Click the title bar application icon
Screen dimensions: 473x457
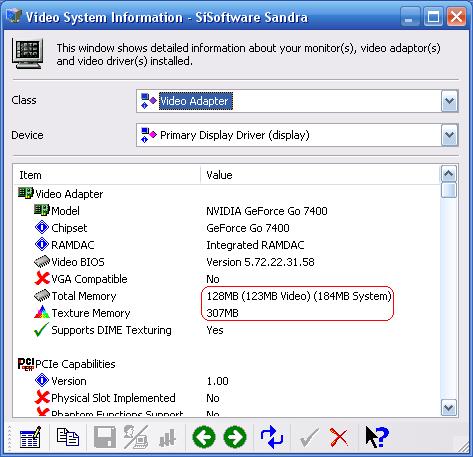(13, 16)
